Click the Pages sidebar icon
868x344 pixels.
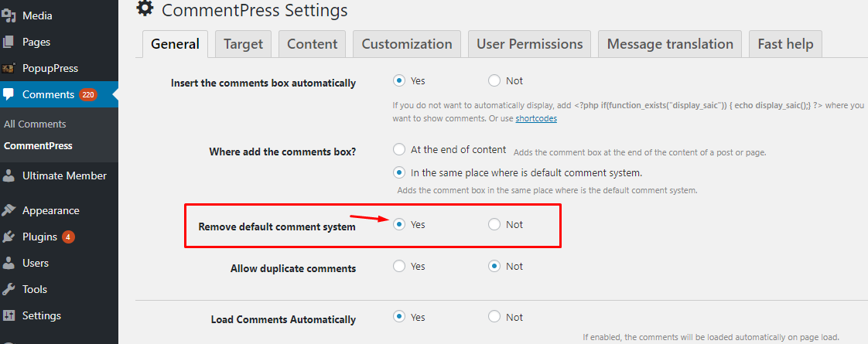[9, 42]
